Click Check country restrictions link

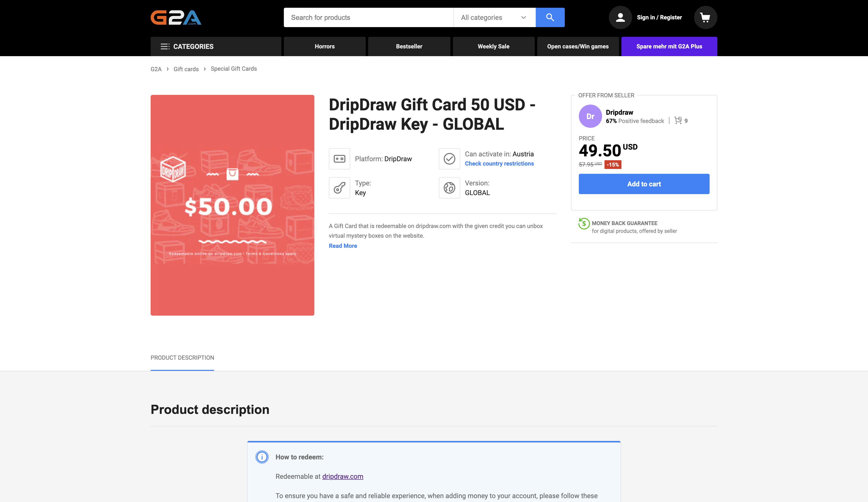click(x=499, y=164)
